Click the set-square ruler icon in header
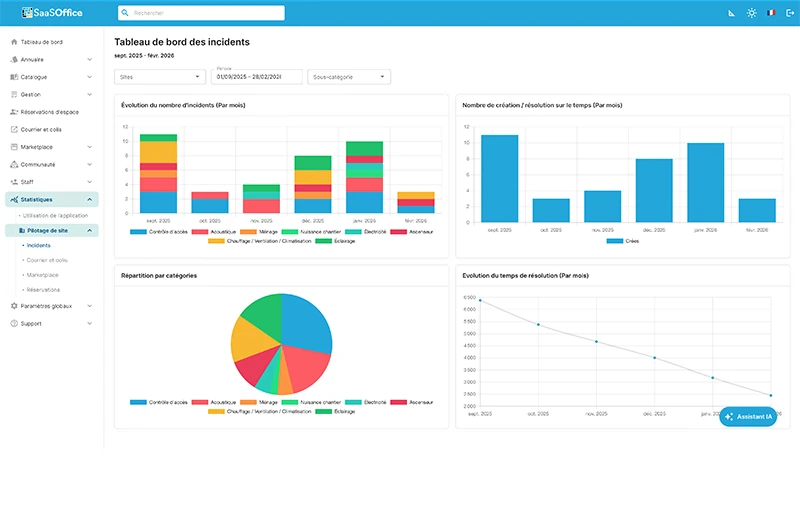 point(731,13)
